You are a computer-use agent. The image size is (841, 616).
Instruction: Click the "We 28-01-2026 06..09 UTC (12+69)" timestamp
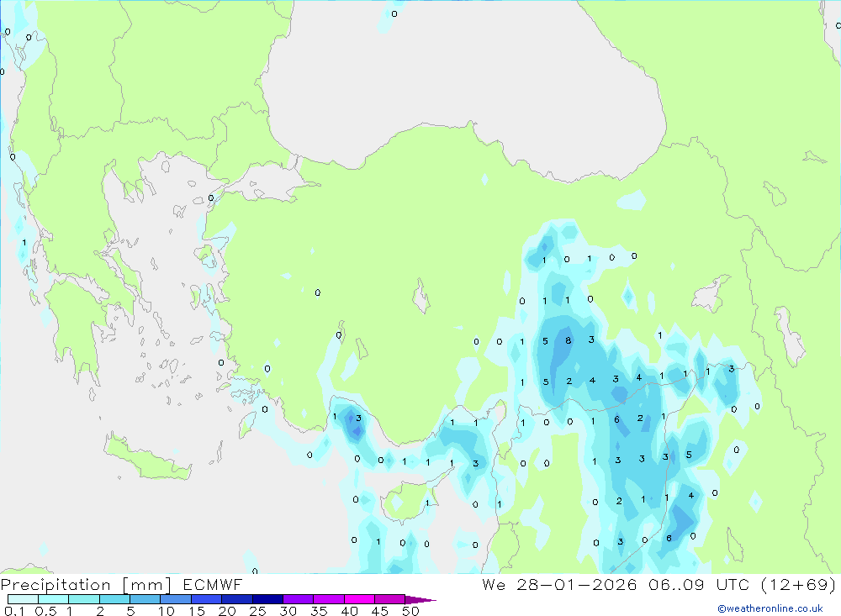tap(659, 584)
